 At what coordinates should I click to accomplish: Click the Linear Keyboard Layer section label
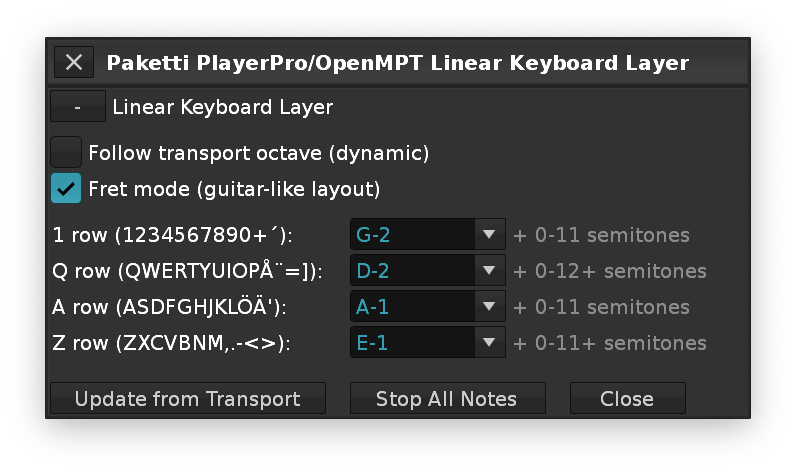(222, 107)
